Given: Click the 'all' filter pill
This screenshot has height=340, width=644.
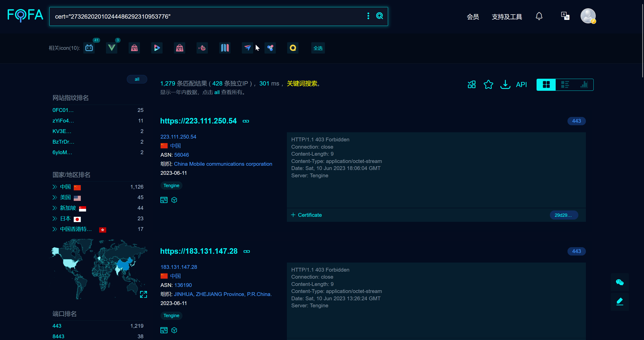Looking at the screenshot, I should click(137, 79).
